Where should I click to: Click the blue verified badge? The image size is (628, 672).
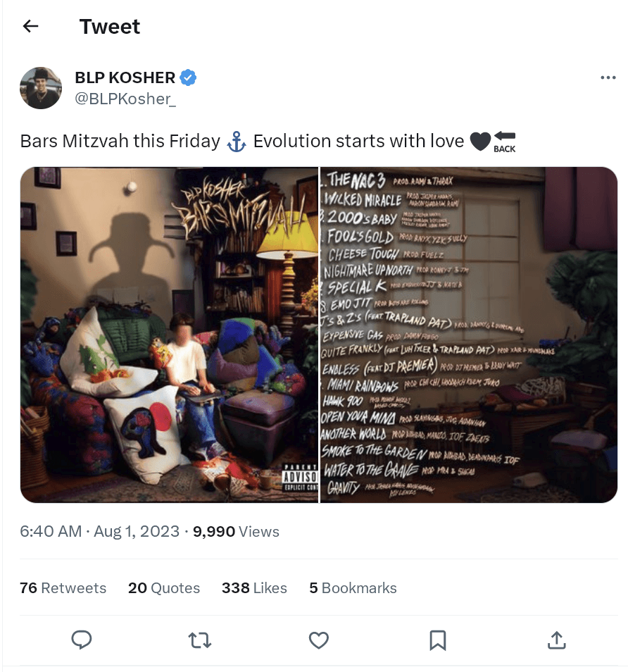188,77
